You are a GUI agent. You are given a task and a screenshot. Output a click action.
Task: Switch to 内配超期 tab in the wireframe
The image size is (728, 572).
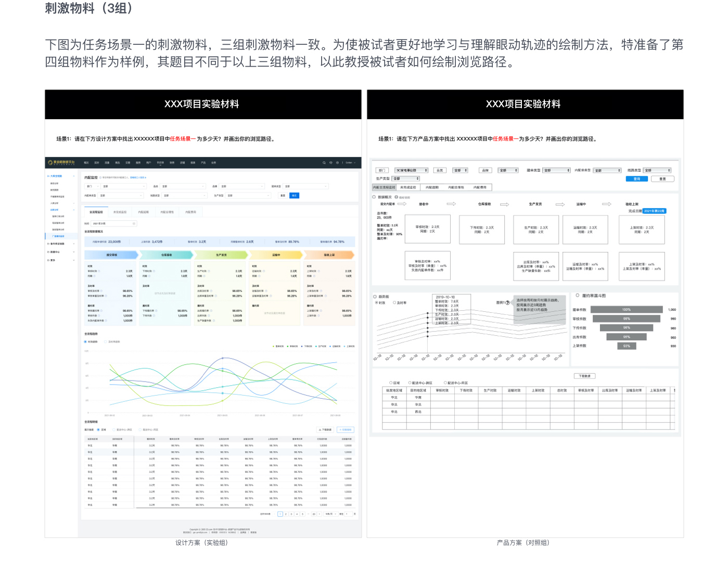coord(432,187)
